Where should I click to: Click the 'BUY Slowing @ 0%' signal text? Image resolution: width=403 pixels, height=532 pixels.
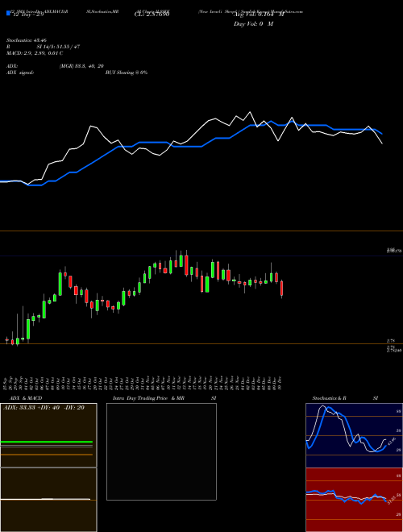[x=127, y=73]
